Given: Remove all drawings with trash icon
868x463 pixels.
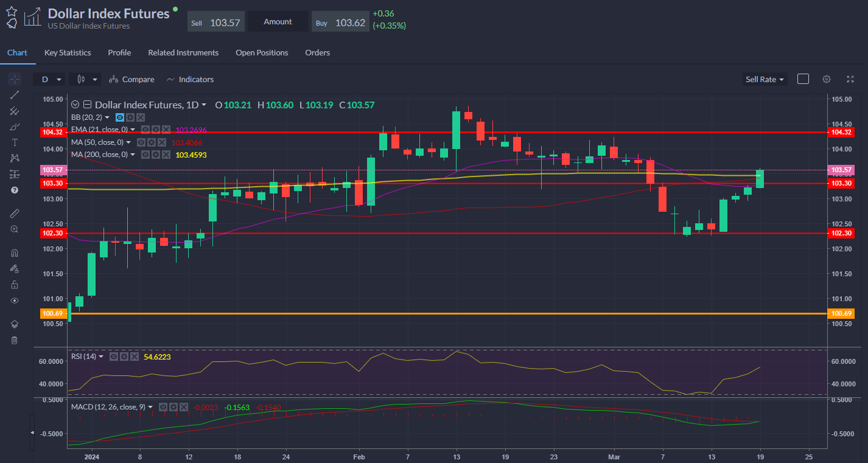Looking at the screenshot, I should pos(15,340).
